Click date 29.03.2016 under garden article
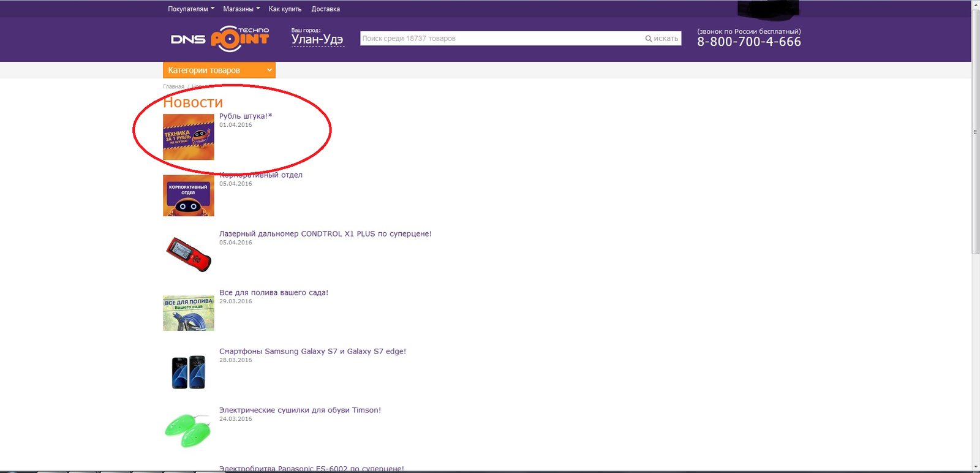The image size is (980, 473). pyautogui.click(x=236, y=301)
